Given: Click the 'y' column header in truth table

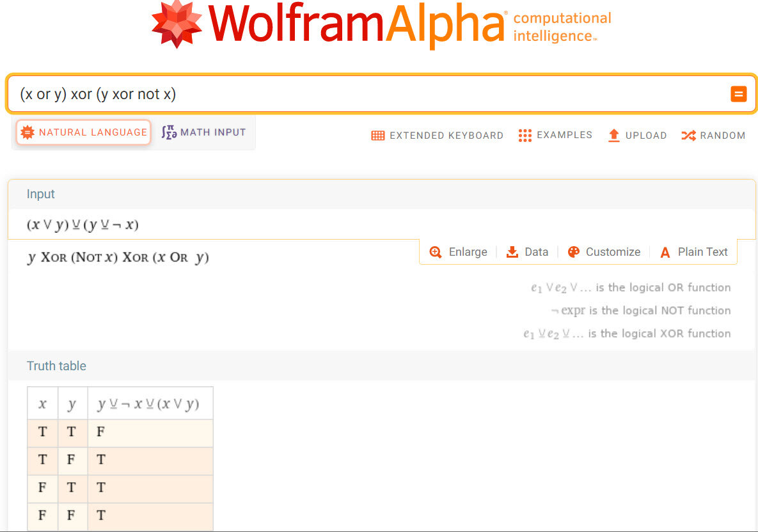Looking at the screenshot, I should (x=72, y=404).
